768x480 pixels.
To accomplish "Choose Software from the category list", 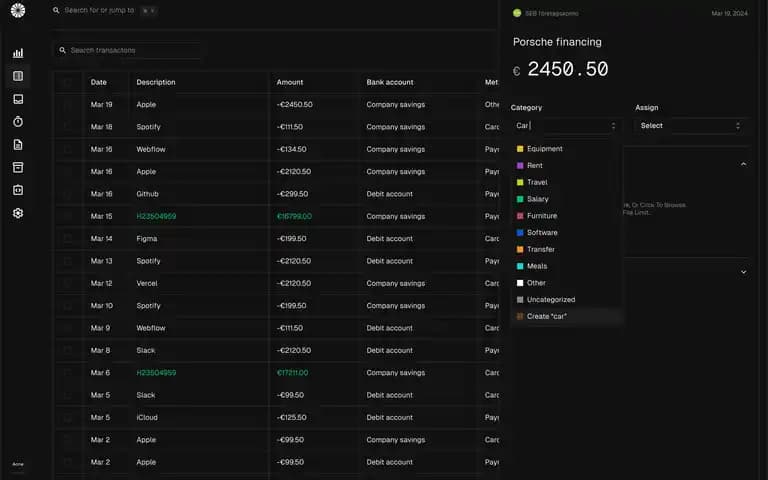I will point(567,233).
